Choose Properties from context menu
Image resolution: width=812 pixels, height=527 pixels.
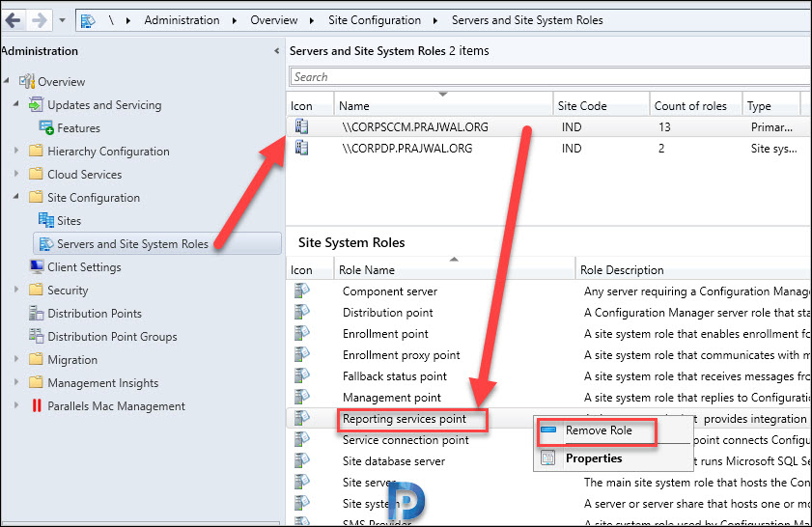point(594,458)
